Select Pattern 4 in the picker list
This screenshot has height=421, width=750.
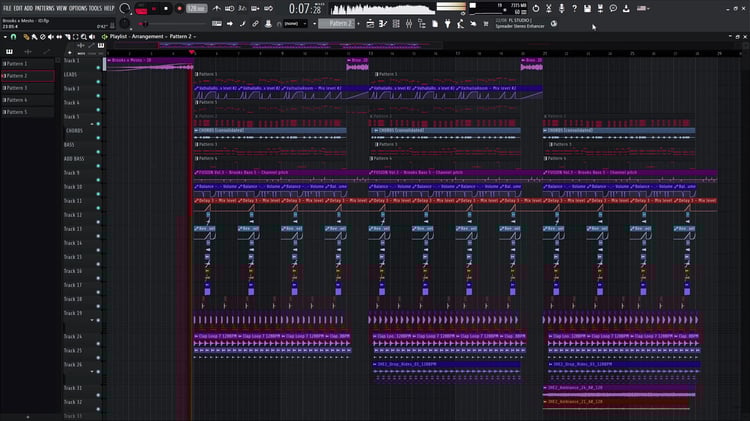pos(28,100)
